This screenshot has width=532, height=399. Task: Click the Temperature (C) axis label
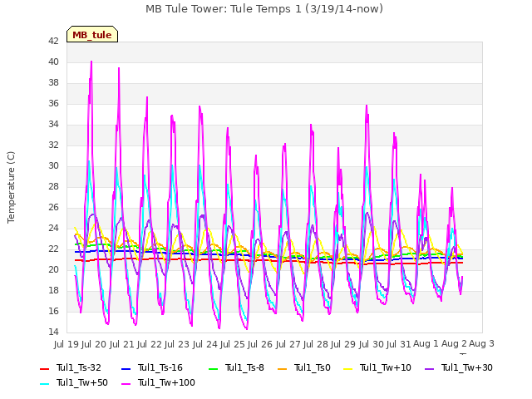[x=11, y=187]
